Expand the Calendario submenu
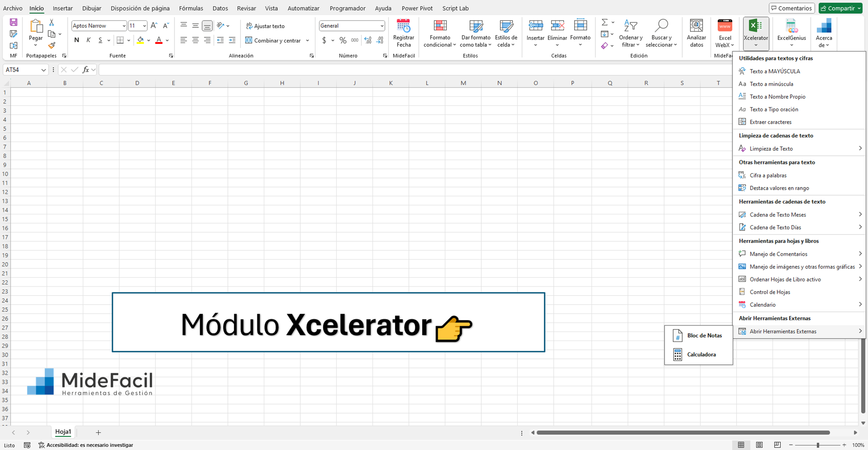The width and height of the screenshot is (868, 450). [x=799, y=305]
